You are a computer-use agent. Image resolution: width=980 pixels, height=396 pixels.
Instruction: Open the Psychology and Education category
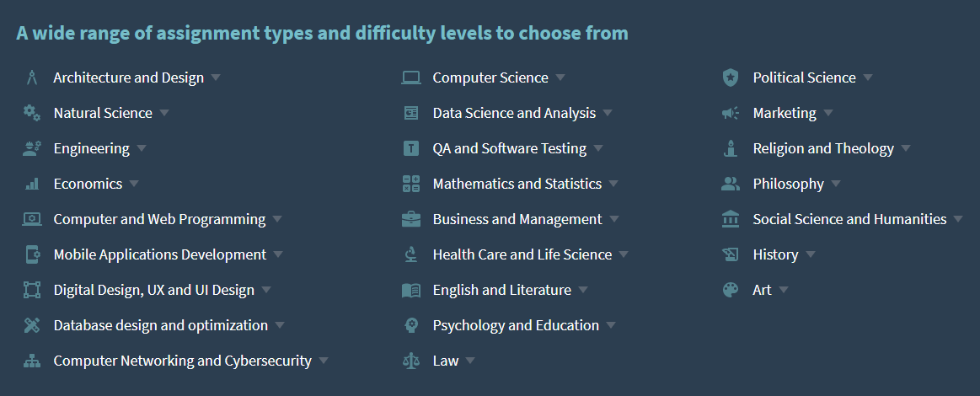click(x=516, y=325)
